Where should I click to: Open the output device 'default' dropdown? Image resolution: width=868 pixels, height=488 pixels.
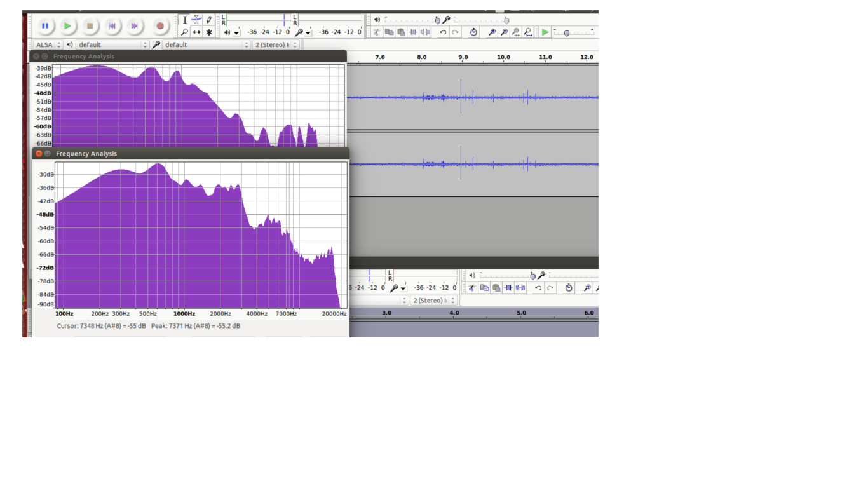(x=112, y=44)
